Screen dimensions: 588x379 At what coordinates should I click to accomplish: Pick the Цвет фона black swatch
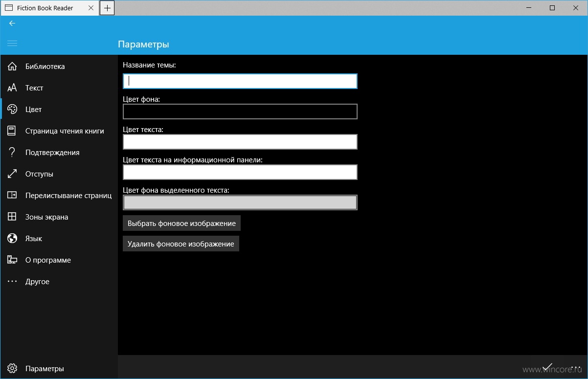click(240, 111)
